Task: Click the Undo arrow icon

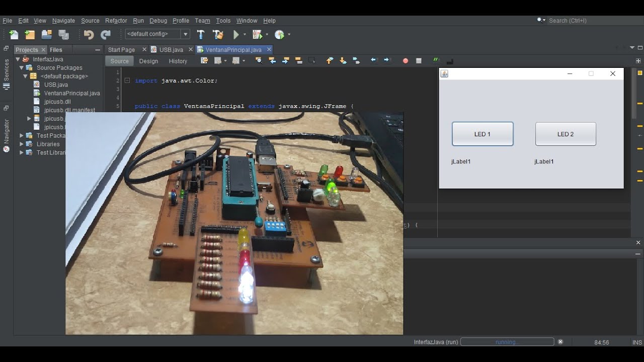Action: [x=89, y=35]
